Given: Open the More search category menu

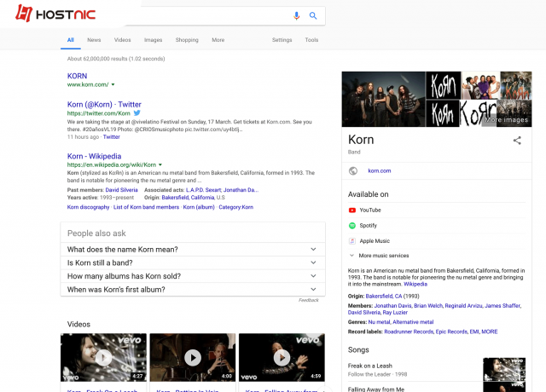Looking at the screenshot, I should click(218, 40).
